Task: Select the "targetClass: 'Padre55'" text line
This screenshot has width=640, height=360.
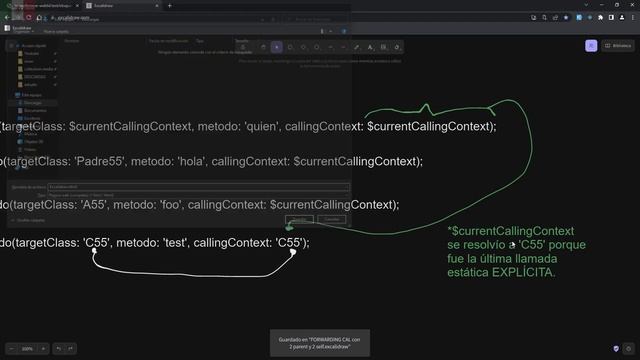Action: (211, 162)
